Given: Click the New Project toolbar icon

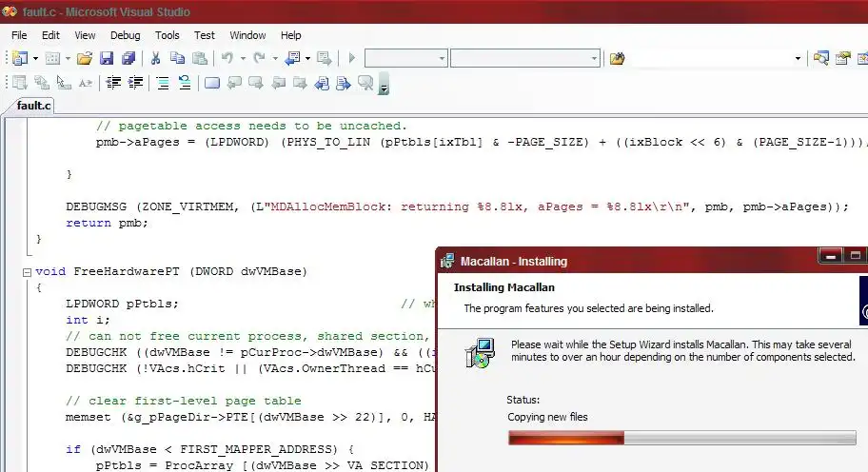Looking at the screenshot, I should pyautogui.click(x=20, y=58).
